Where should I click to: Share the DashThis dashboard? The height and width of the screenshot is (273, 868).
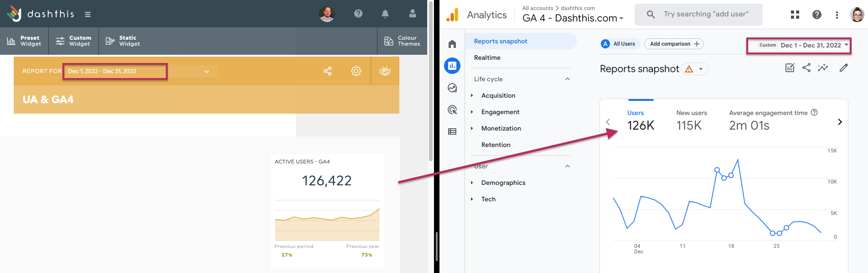pos(327,71)
